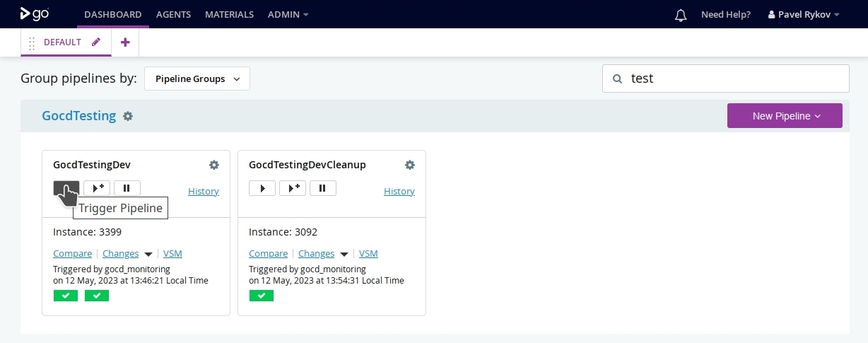Open the ADMIN menu

[x=288, y=14]
